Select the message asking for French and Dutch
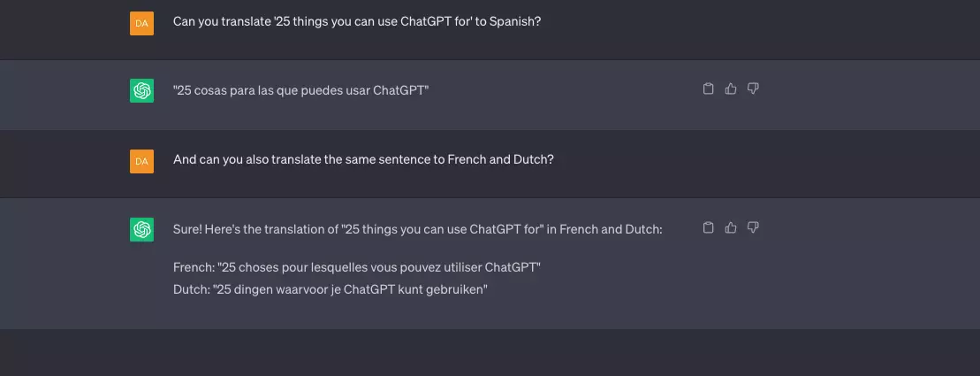Viewport: 980px width, 376px height. click(363, 159)
